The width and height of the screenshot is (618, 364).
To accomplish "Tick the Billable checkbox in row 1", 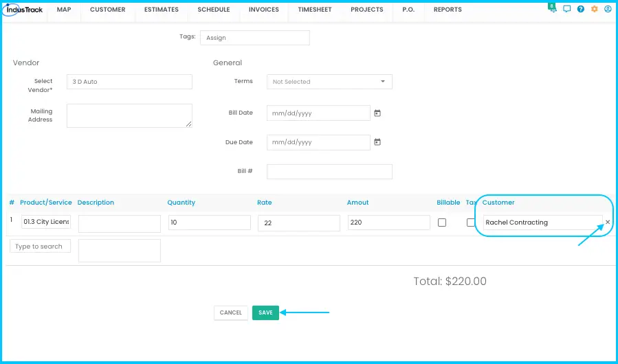I will click(442, 223).
